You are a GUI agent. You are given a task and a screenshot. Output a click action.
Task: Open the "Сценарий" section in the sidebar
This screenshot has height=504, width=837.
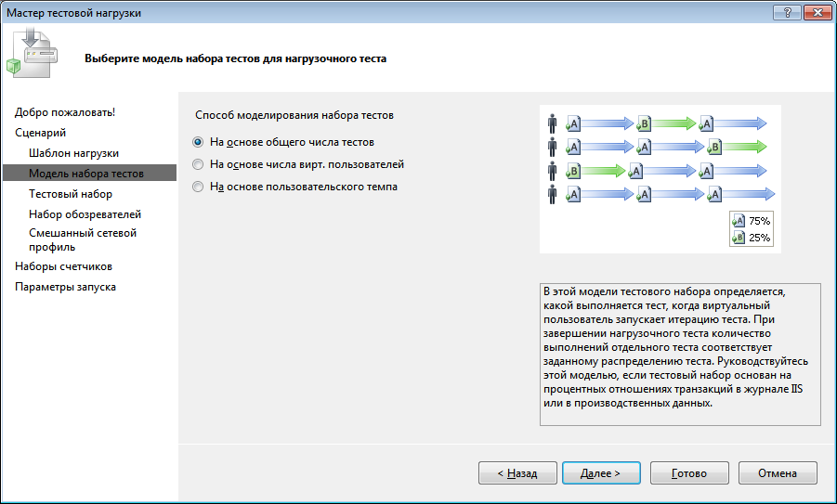tap(41, 133)
